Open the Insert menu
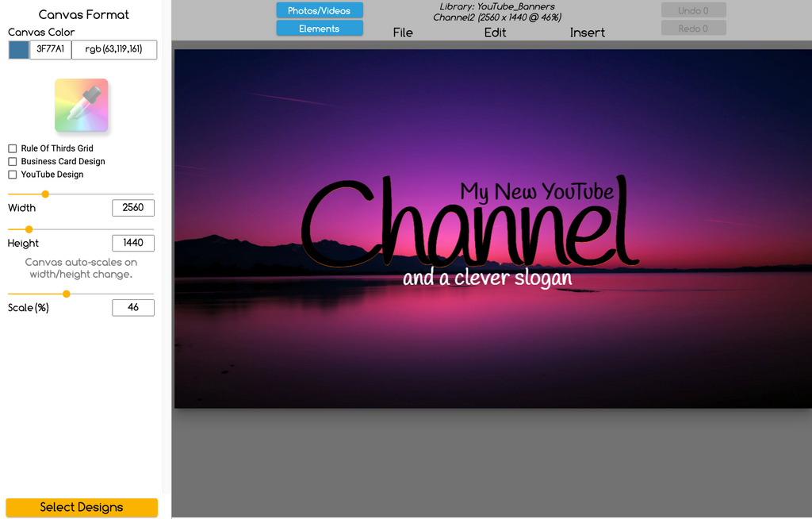 point(588,33)
